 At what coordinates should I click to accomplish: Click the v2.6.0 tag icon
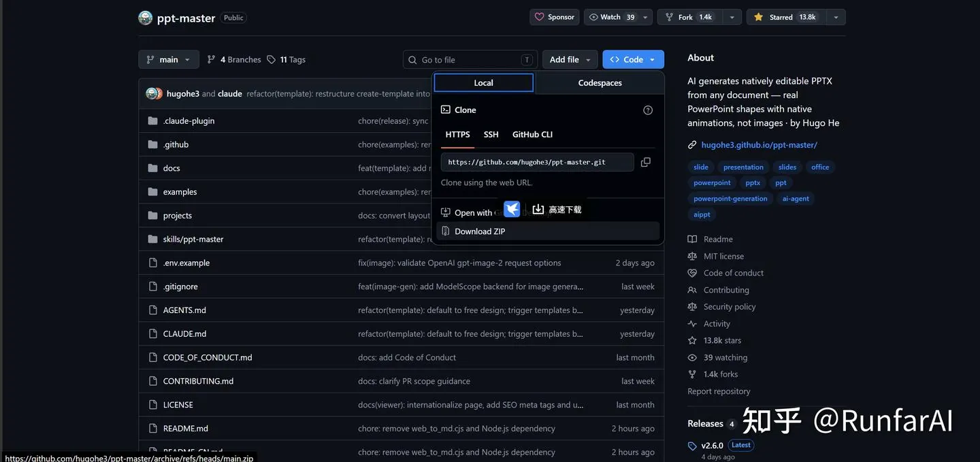point(692,446)
